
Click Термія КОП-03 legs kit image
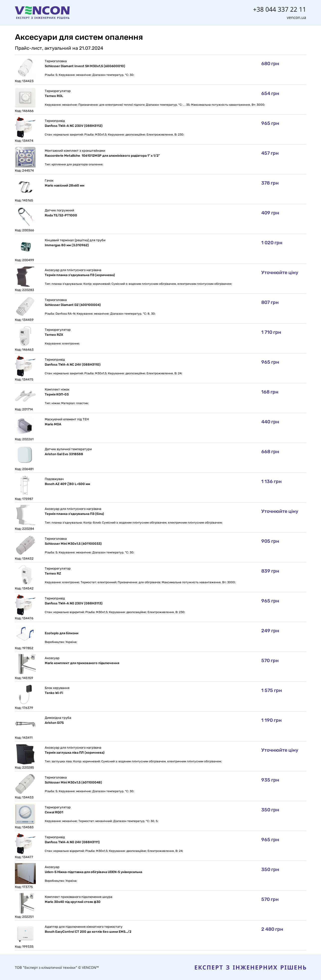pos(25,396)
